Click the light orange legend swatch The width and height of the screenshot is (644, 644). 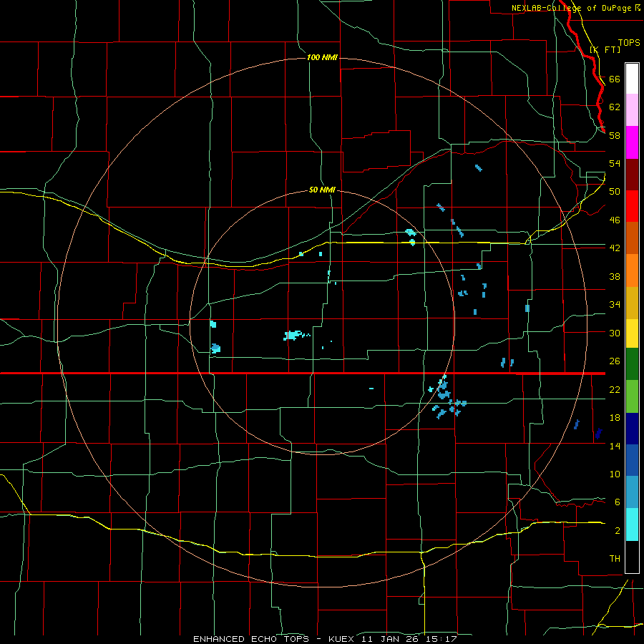[x=632, y=270]
